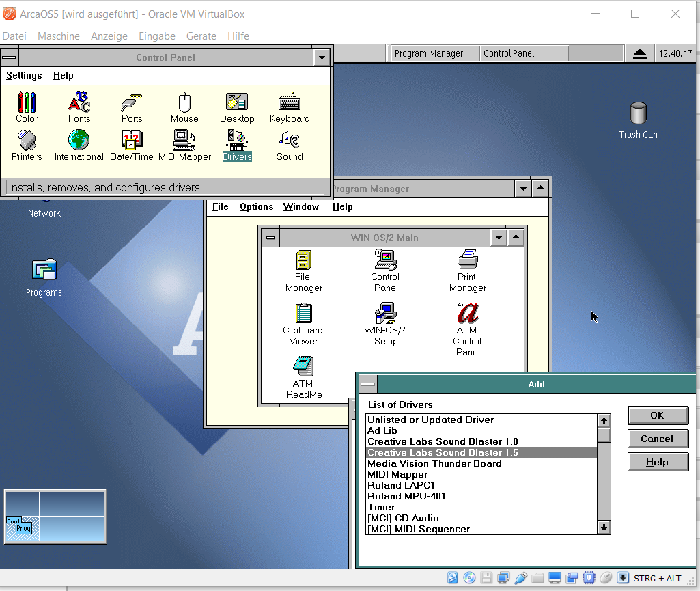Open WIN-OS/2 Setup icon

pyautogui.click(x=385, y=324)
